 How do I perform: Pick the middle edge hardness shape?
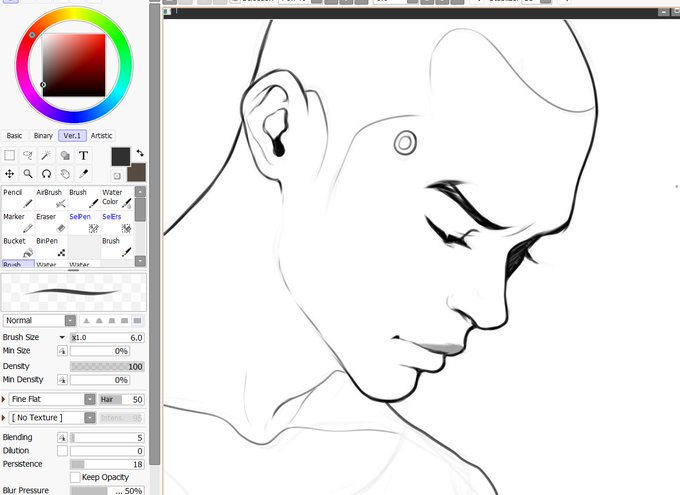tap(112, 321)
